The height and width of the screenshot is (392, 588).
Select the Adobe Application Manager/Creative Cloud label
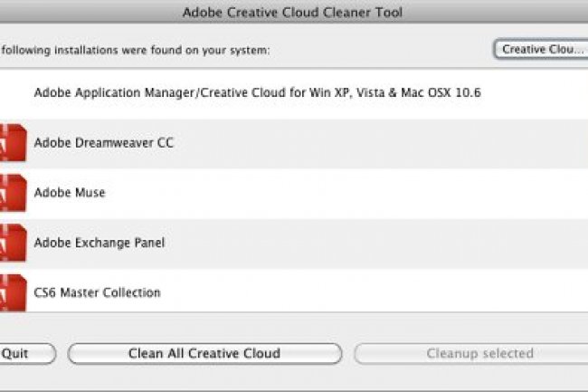pos(257,92)
